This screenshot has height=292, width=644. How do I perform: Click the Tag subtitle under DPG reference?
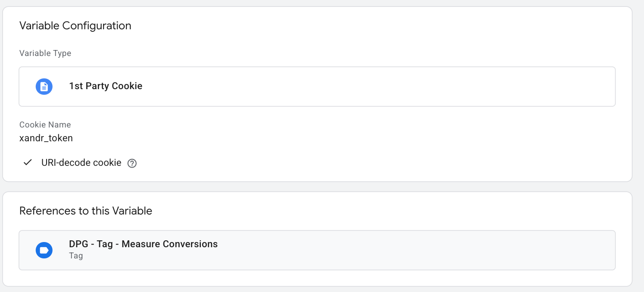pyautogui.click(x=76, y=256)
